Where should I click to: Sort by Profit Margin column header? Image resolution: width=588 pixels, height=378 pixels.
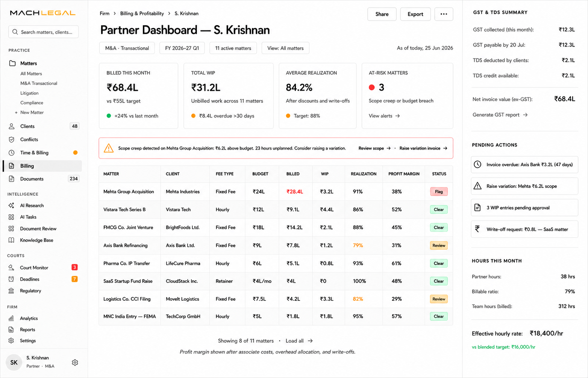click(x=404, y=174)
